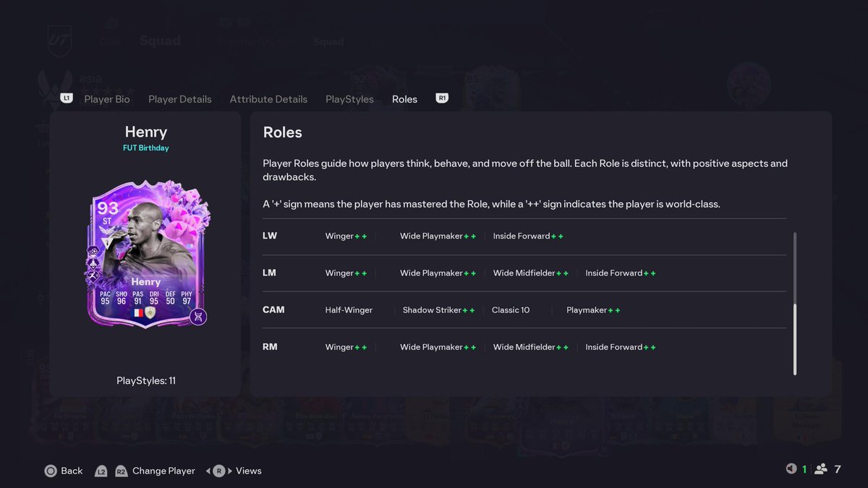Click the DEF 50 stat on card
Viewport: 868px width, 488px height.
[171, 297]
